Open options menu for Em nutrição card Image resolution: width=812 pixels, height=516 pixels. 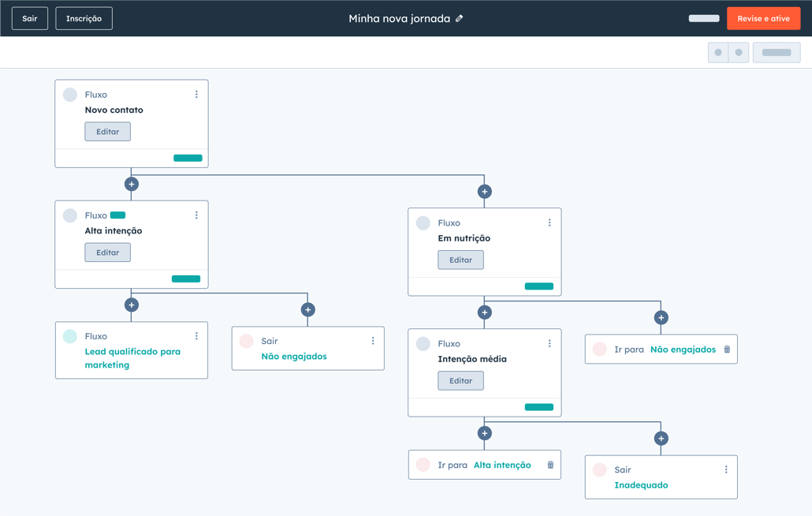click(549, 223)
